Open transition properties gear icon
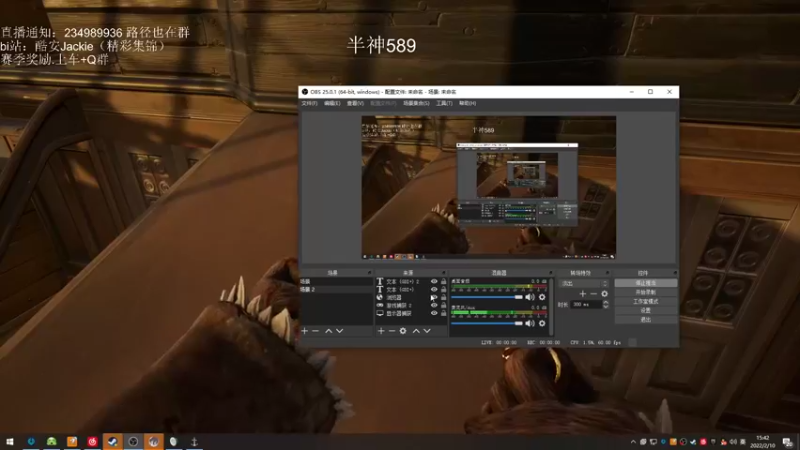The width and height of the screenshot is (800, 450). click(605, 294)
